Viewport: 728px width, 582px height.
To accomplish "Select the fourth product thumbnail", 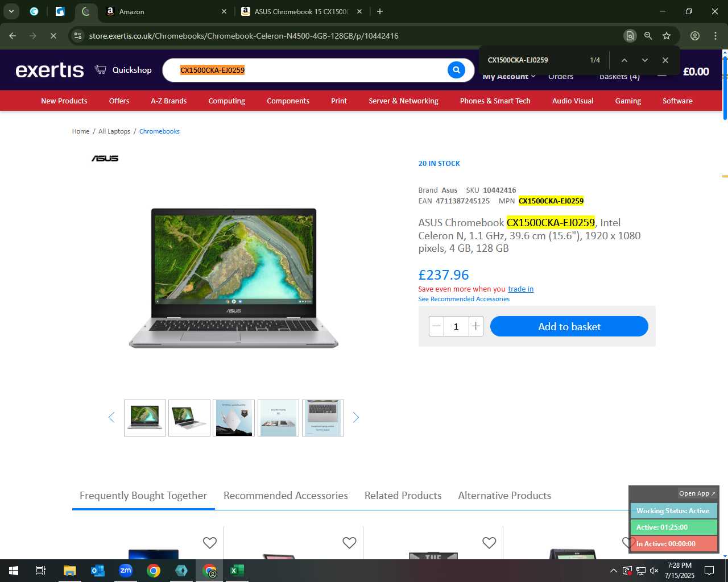I will (x=278, y=418).
